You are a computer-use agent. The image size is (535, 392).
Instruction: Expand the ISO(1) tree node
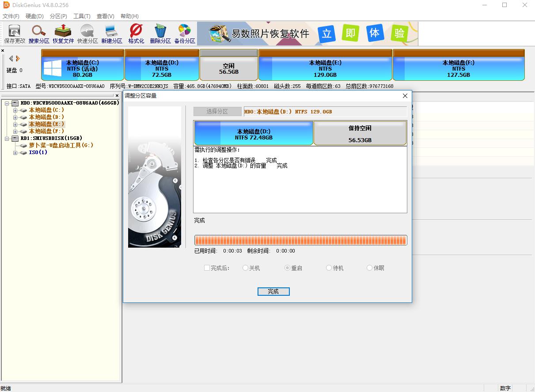15,153
